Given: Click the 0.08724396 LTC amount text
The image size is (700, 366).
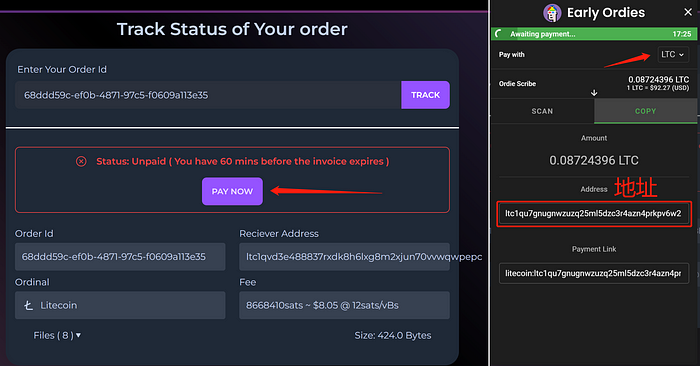Looking at the screenshot, I should [594, 160].
